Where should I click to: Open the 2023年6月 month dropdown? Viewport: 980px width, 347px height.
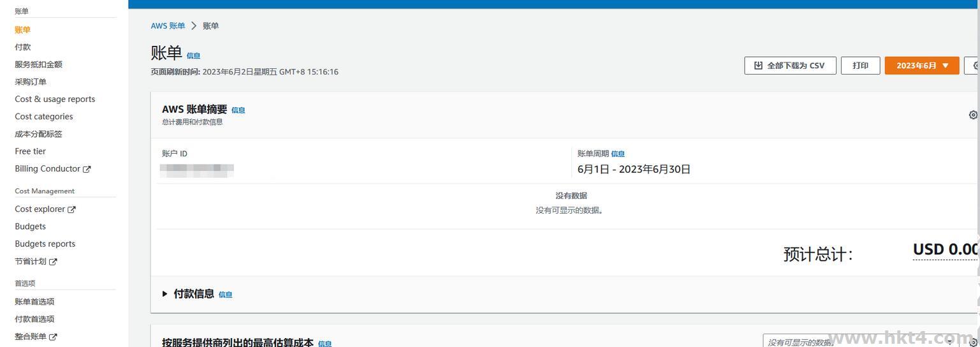coord(922,66)
